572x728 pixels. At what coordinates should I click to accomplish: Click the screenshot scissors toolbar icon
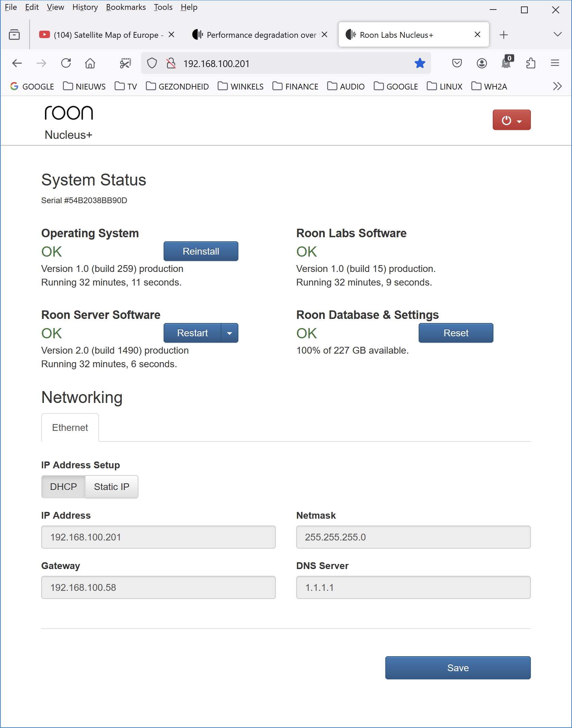(x=125, y=63)
